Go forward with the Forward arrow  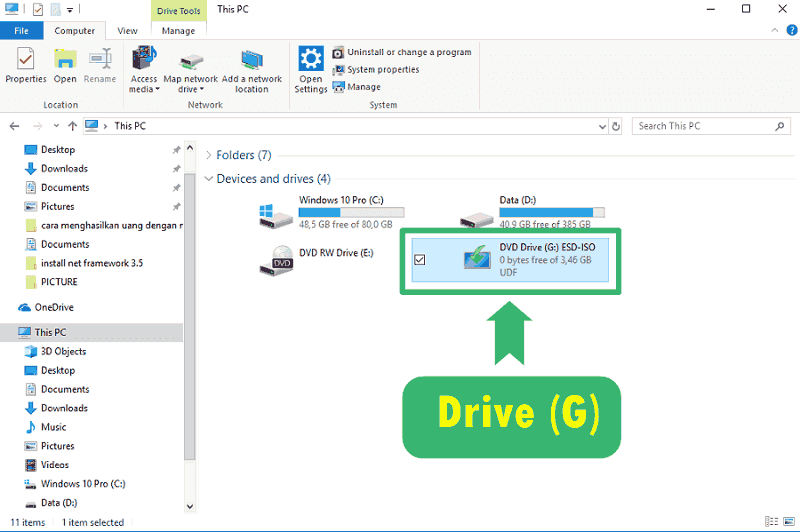pyautogui.click(x=37, y=126)
